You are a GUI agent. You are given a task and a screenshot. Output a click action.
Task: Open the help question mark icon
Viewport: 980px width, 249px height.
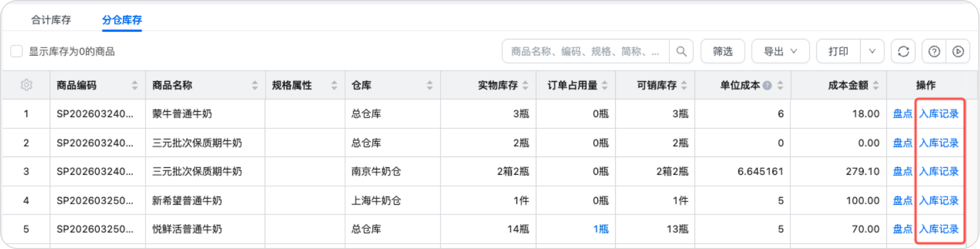click(934, 51)
